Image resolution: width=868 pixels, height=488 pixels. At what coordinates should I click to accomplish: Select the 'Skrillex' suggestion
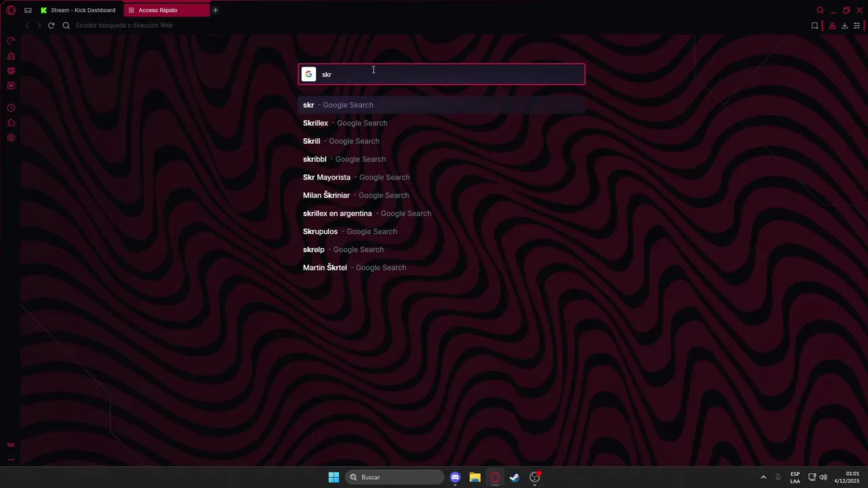441,123
